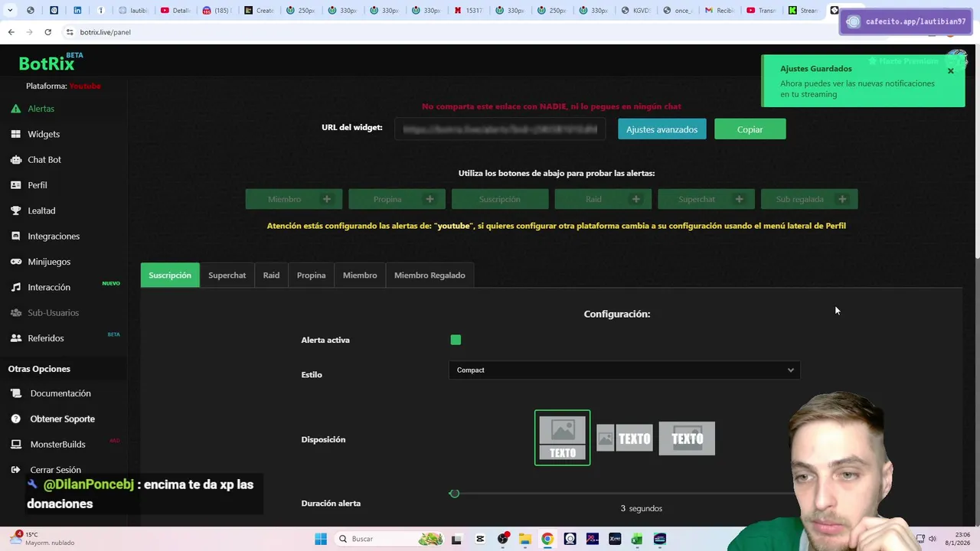Open the Integraciones icon
Screen dimensions: 980x551
[15, 236]
